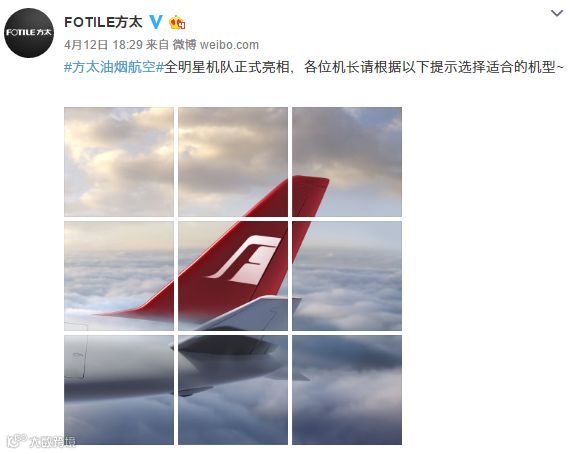
Task: Open the top-middle cloud image tile
Action: point(233,162)
